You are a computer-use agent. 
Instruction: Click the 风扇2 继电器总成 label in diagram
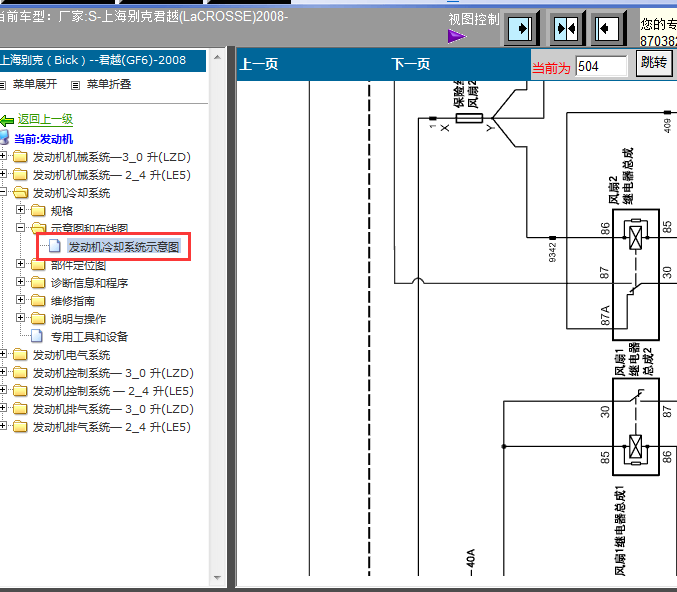coord(621,177)
